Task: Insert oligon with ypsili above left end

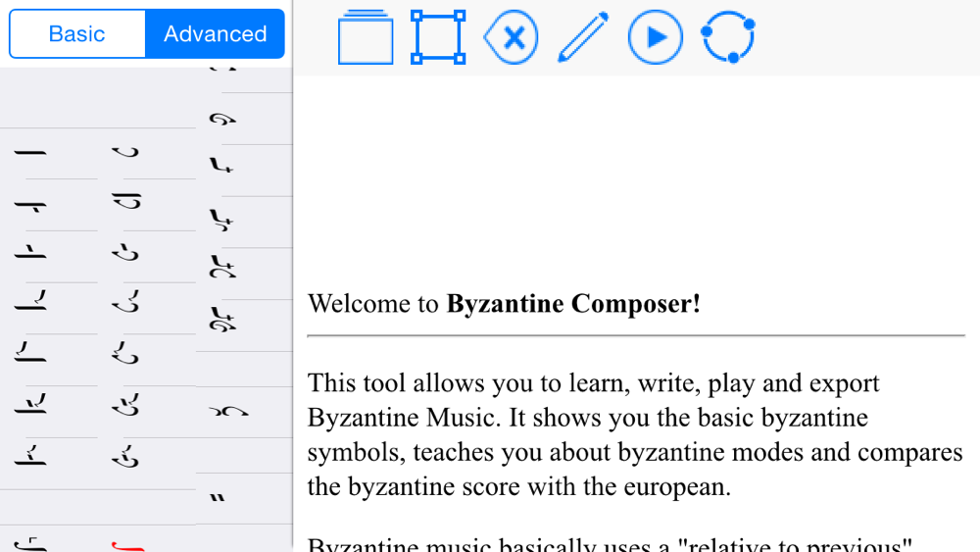Action: (x=30, y=352)
